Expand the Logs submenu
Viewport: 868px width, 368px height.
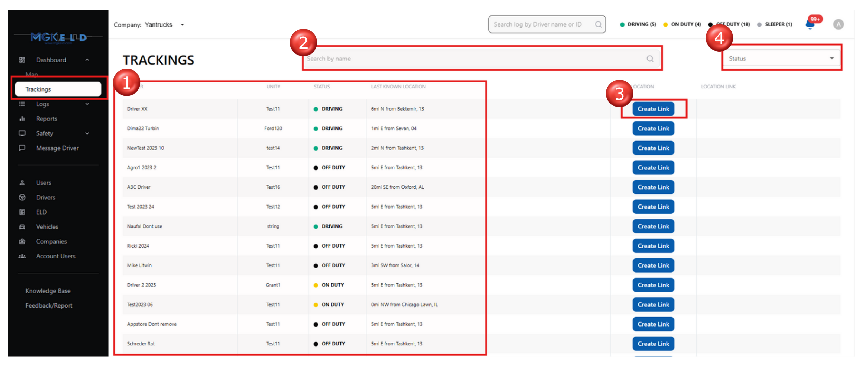tap(87, 104)
